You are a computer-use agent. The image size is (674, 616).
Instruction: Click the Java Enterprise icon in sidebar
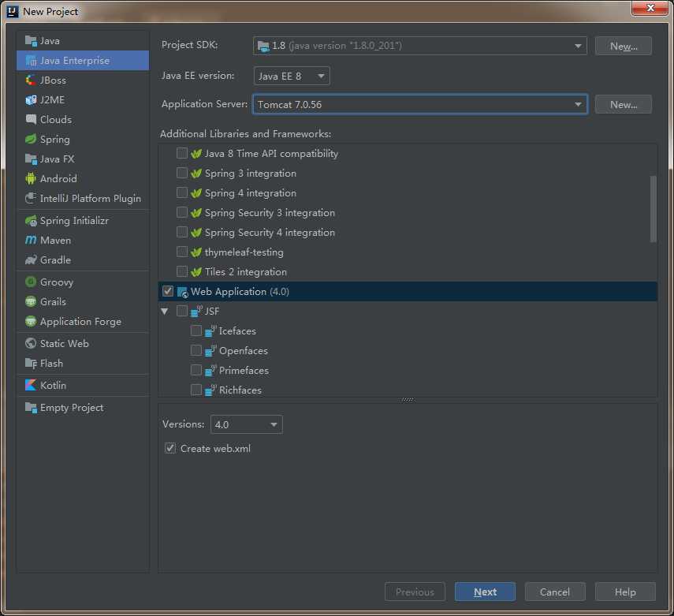tap(31, 61)
